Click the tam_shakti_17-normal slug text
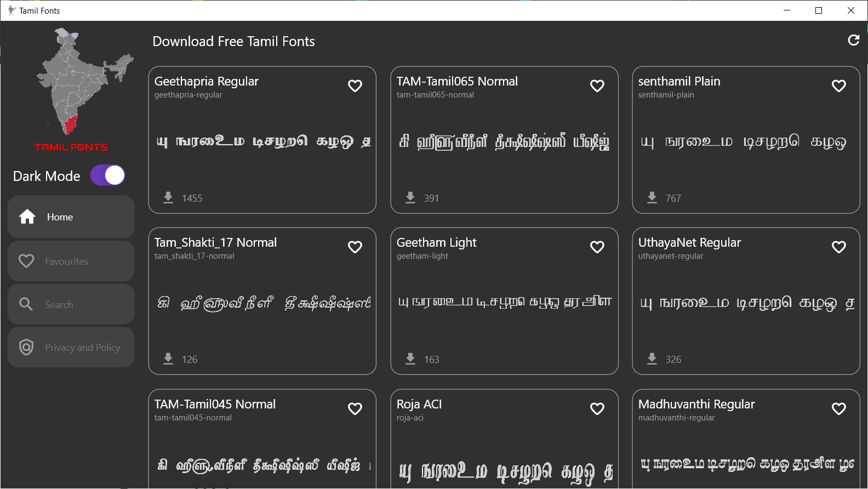Screen dimensions: 868x489 [x=194, y=256]
